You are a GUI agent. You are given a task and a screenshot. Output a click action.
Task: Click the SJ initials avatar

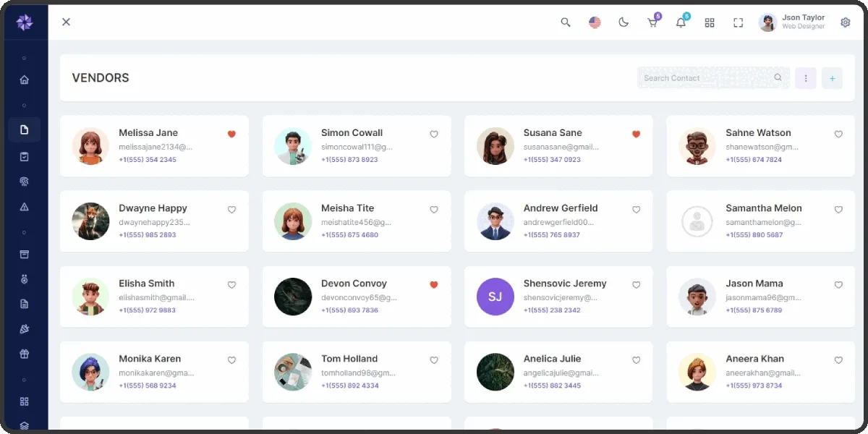[x=495, y=297]
